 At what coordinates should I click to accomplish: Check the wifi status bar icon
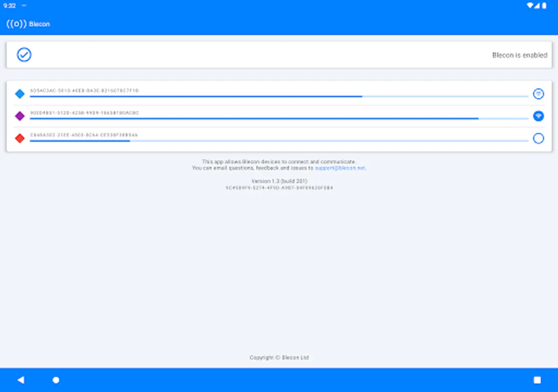(x=530, y=6)
